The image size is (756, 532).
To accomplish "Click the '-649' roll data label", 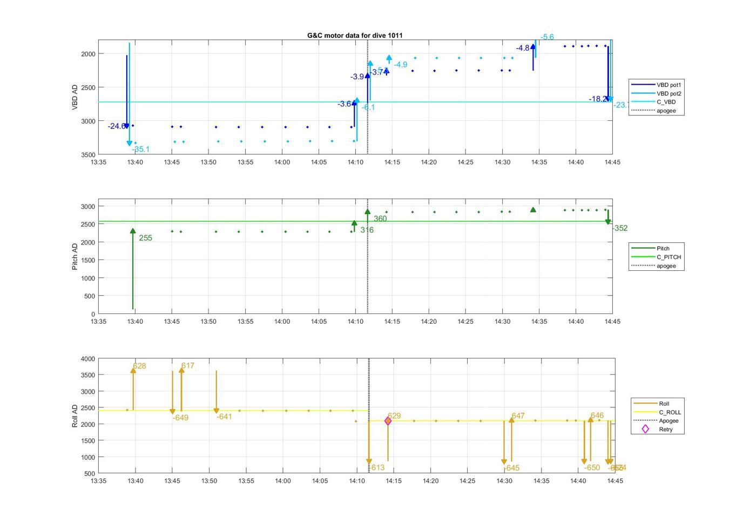I will [180, 418].
